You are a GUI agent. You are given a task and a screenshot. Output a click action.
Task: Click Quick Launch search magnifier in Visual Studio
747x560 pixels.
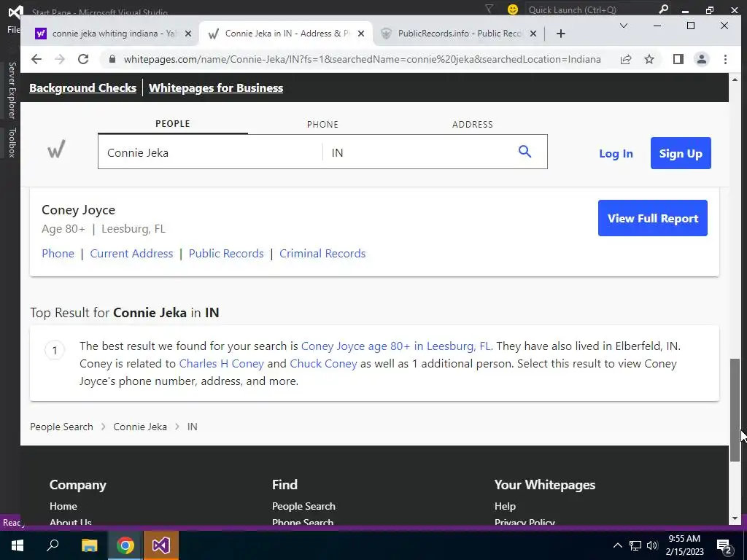(x=663, y=9)
